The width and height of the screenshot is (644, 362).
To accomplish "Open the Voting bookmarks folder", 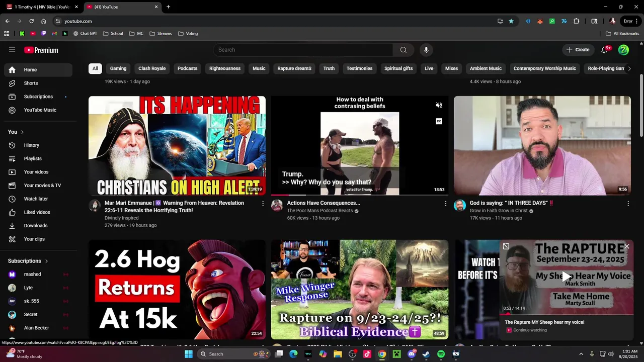I will [x=188, y=34].
